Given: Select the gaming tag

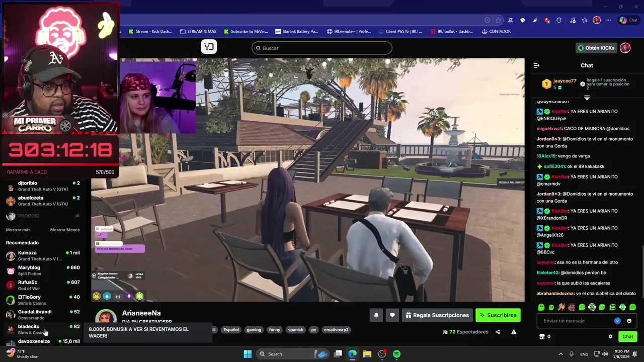Looking at the screenshot, I should [254, 330].
